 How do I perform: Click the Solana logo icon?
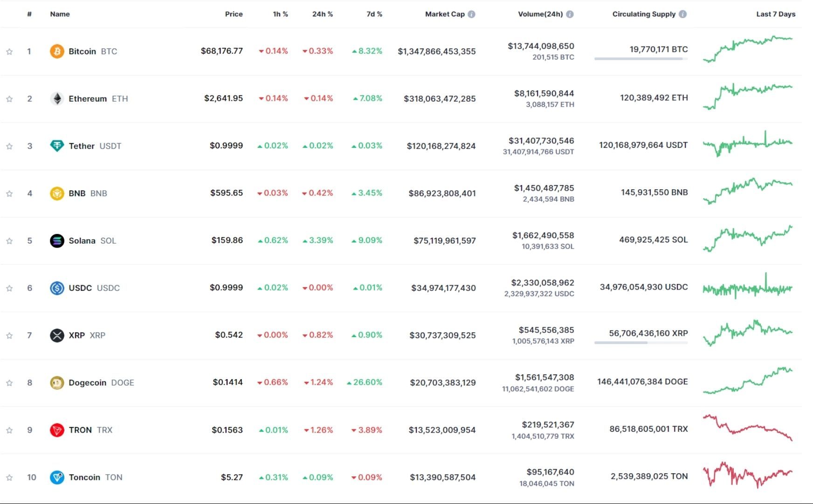[x=56, y=240]
